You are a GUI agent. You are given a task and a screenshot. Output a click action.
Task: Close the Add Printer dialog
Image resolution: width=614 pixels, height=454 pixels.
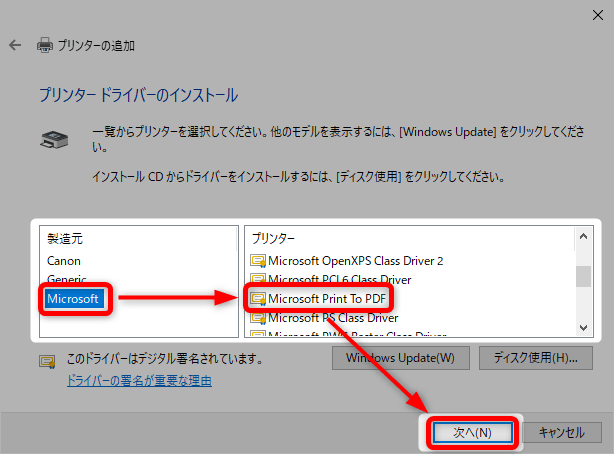click(x=598, y=15)
